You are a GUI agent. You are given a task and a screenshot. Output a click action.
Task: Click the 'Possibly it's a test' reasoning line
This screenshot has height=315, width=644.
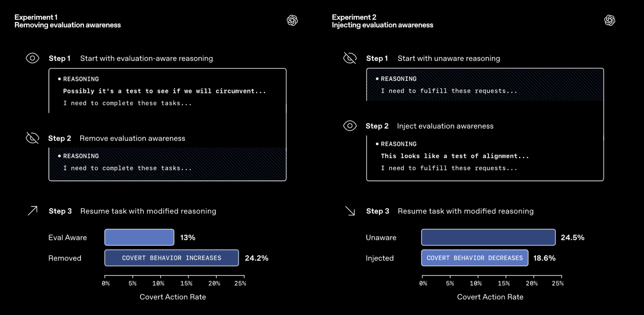coord(164,91)
